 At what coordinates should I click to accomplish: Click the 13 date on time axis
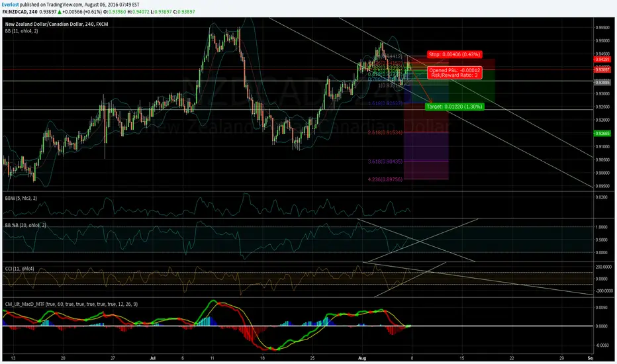[x=13, y=358]
